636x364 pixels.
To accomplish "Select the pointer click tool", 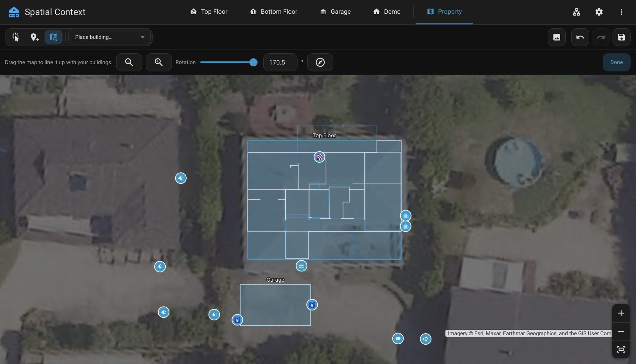I will point(16,37).
